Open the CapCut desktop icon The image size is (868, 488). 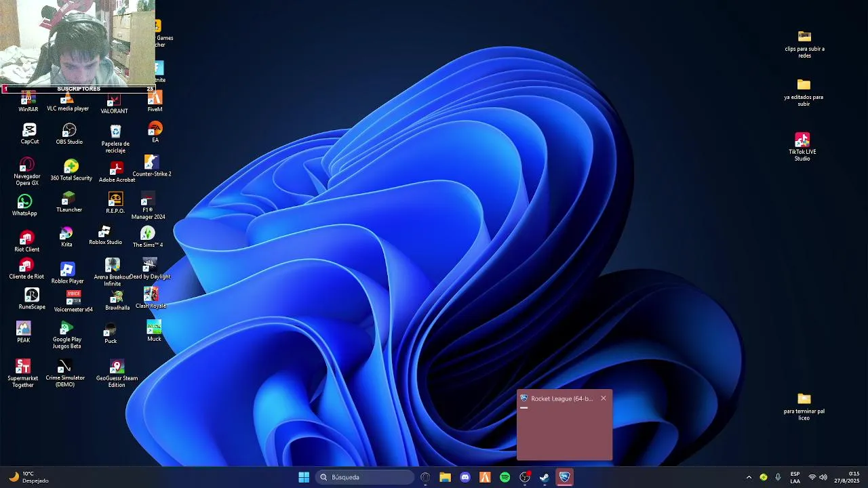coord(29,134)
